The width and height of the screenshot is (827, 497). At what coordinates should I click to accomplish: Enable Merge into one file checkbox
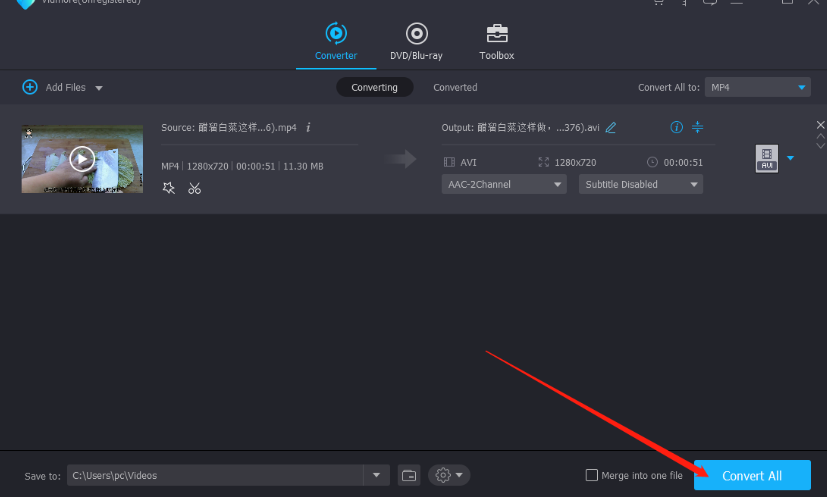tap(592, 475)
